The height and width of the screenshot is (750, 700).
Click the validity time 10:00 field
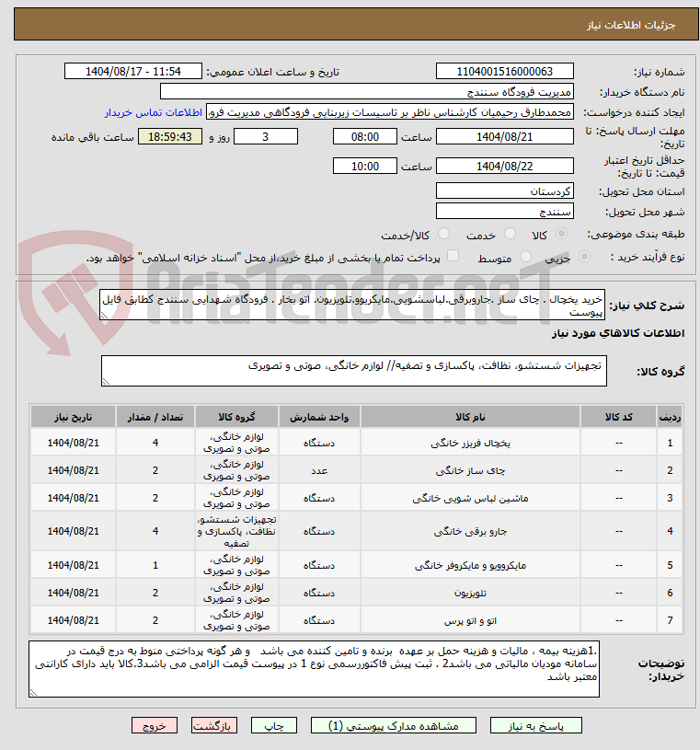pyautogui.click(x=365, y=166)
